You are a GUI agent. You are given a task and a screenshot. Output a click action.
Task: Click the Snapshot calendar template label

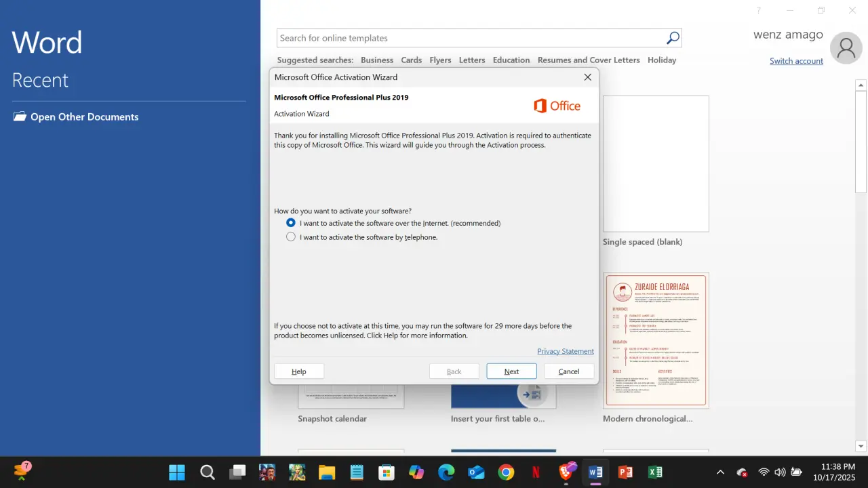coord(332,419)
